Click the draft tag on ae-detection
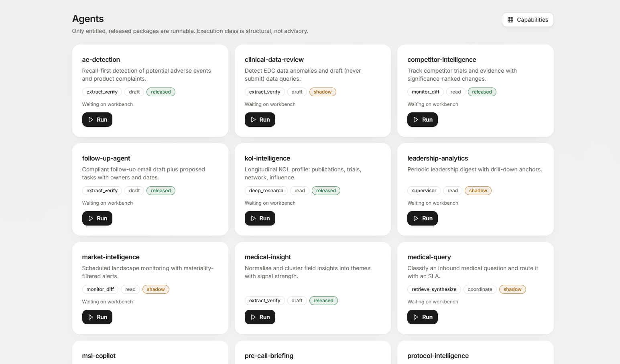The image size is (620, 364). tap(134, 92)
